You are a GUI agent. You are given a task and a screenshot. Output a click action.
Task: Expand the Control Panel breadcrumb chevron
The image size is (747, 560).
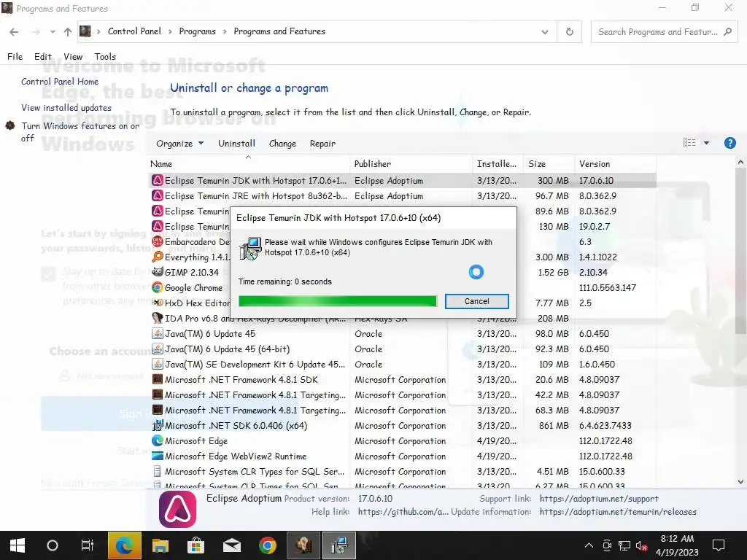[x=169, y=32]
